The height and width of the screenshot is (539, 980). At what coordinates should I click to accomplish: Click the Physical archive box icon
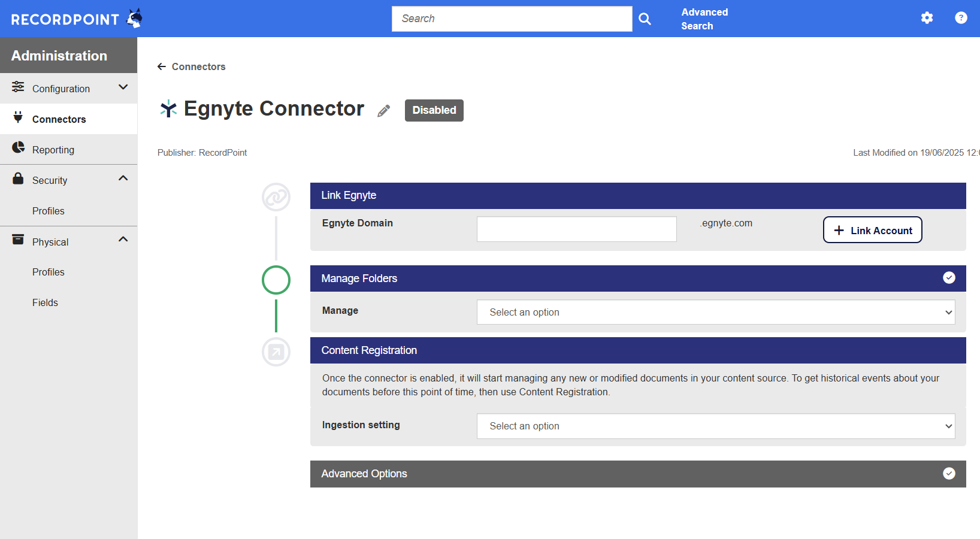[x=18, y=240]
